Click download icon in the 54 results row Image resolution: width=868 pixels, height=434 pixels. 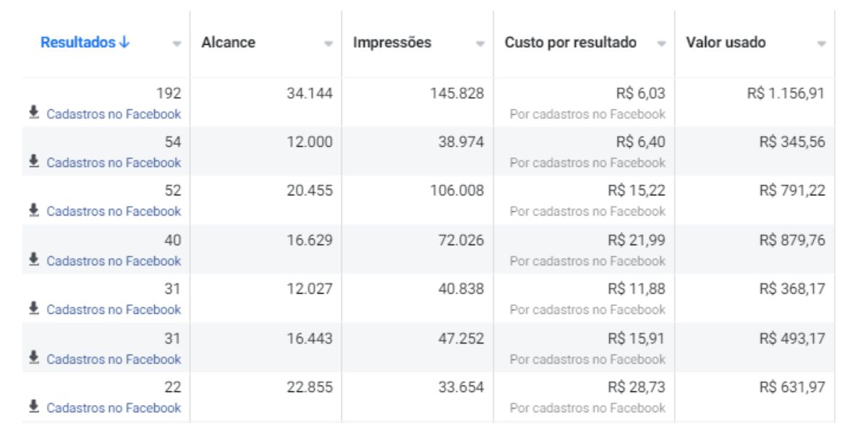pos(33,162)
